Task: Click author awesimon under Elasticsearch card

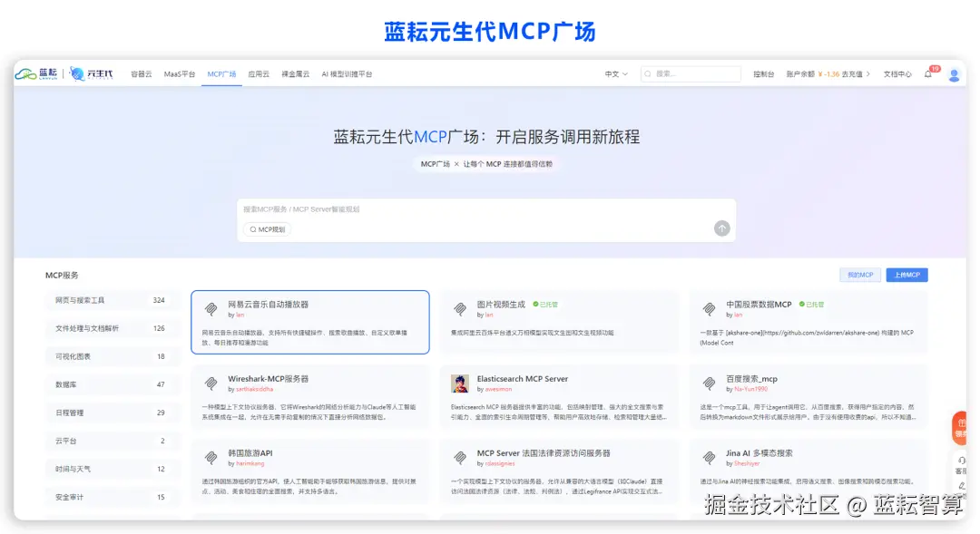Action: [498, 389]
